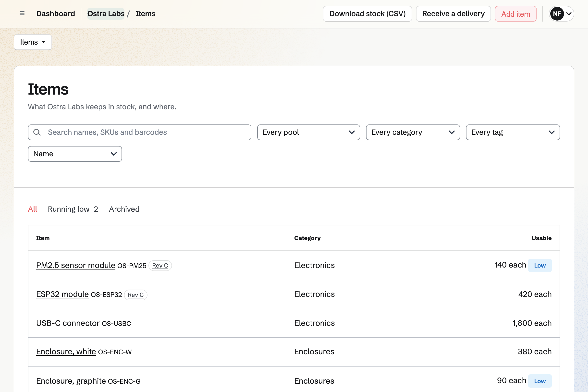This screenshot has width=588, height=392.
Task: Open PM2.5 sensor module item
Action: (75, 265)
